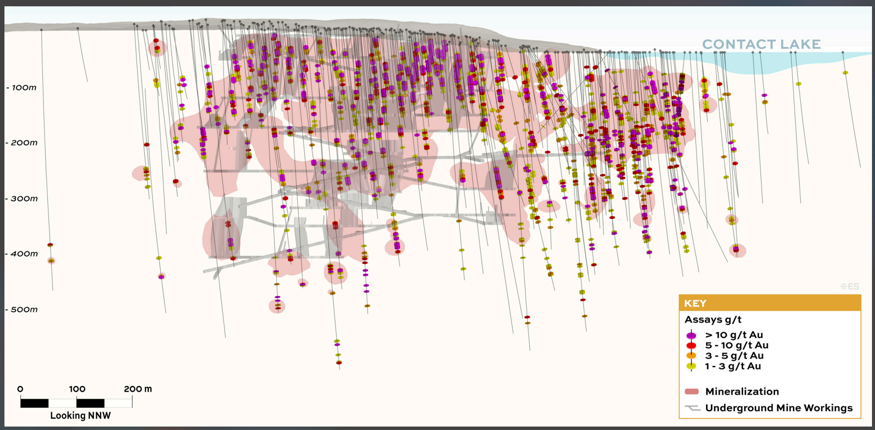Click the Underground Mine Workings text
This screenshot has height=430, width=875.
point(778,408)
